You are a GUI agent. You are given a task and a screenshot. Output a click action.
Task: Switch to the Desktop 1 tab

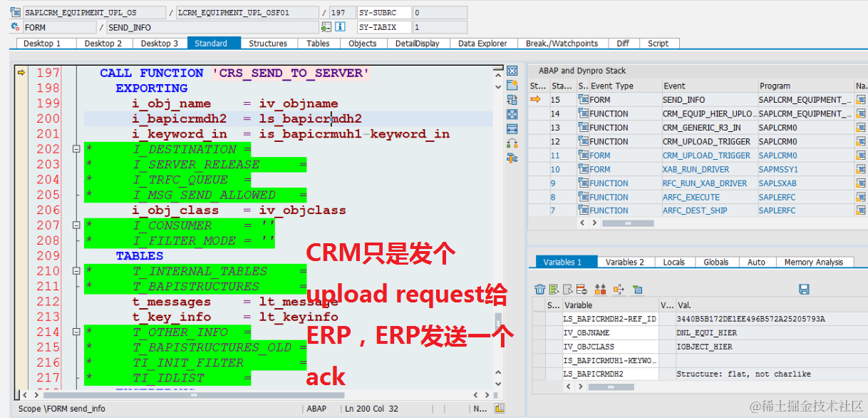click(x=42, y=44)
